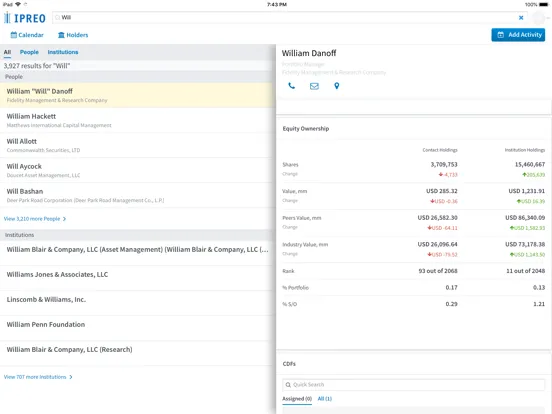Select William Blair & Company, LLC (Asset Management)
Image resolution: width=552 pixels, height=414 pixels.
(137, 253)
